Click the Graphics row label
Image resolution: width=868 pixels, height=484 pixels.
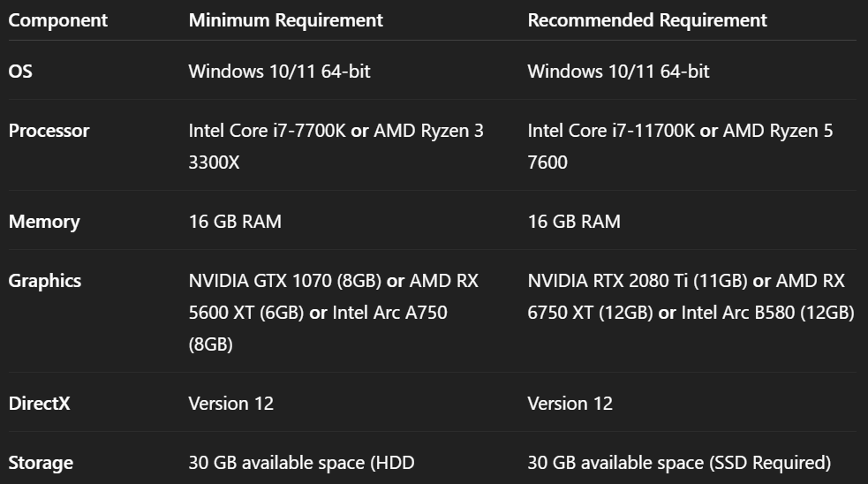click(x=44, y=281)
